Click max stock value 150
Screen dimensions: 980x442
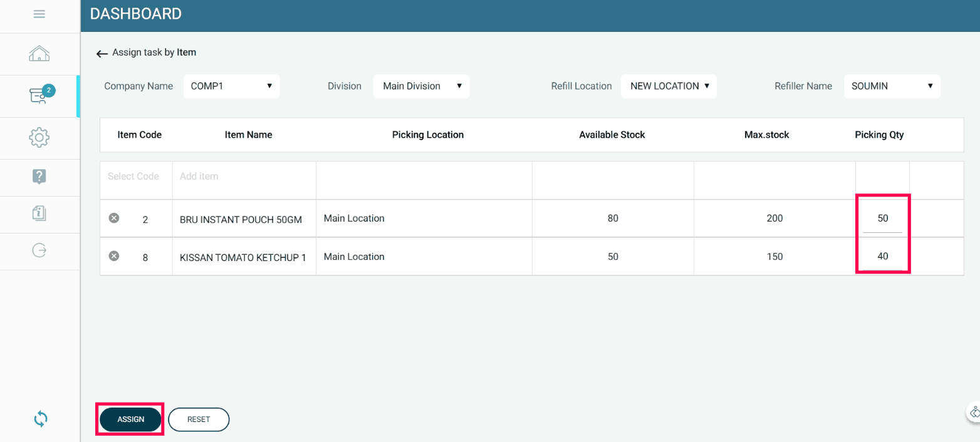(x=775, y=257)
